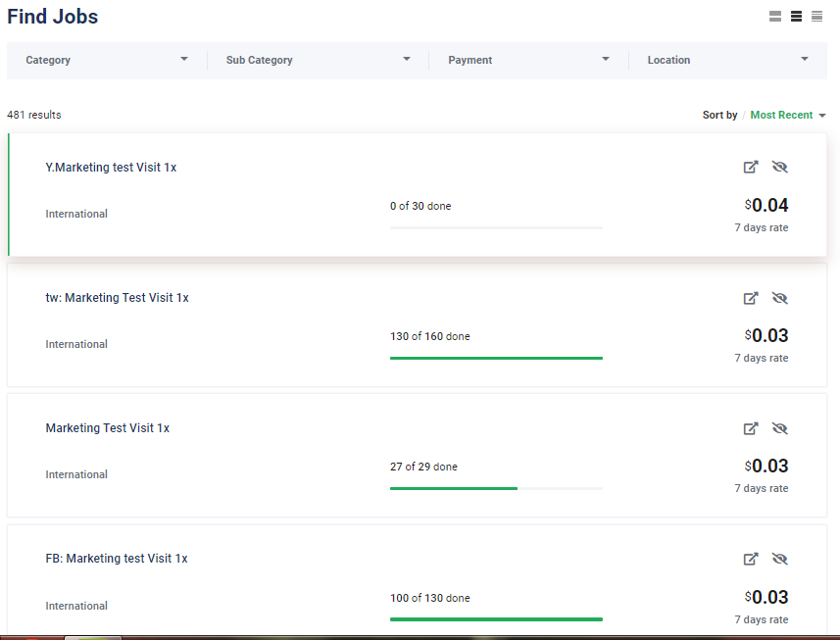
Task: Click the $0.04 payment amount
Action: tap(766, 205)
